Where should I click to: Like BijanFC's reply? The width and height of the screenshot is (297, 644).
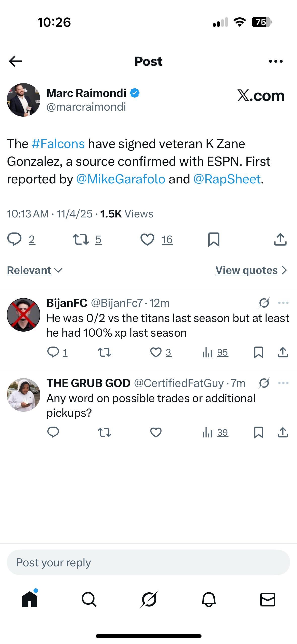[x=156, y=352]
